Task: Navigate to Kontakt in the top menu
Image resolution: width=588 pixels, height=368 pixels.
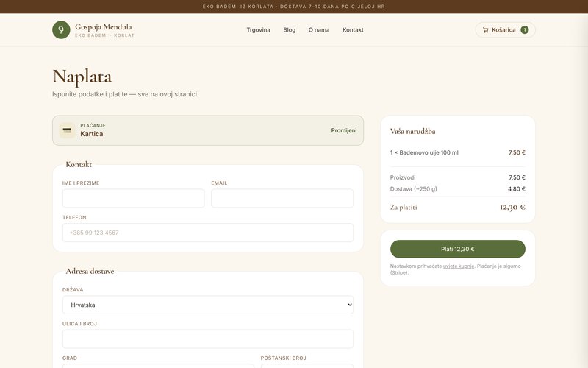Action: click(x=353, y=29)
